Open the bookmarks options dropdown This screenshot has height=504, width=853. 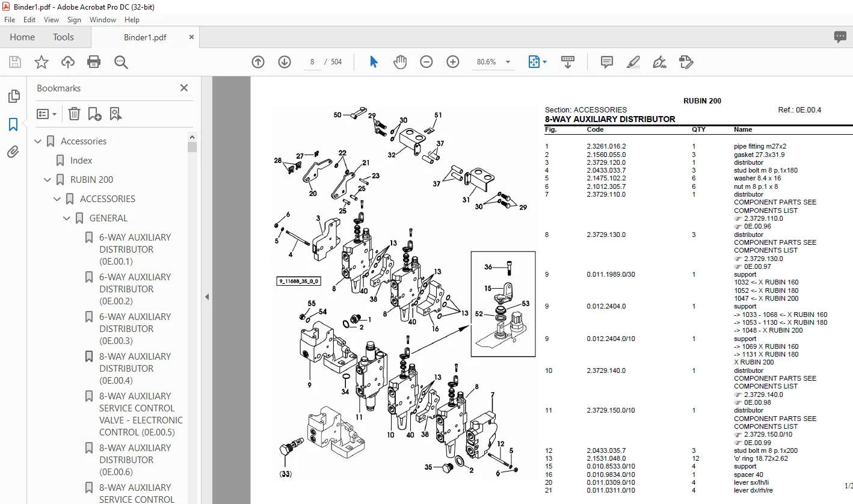[47, 114]
